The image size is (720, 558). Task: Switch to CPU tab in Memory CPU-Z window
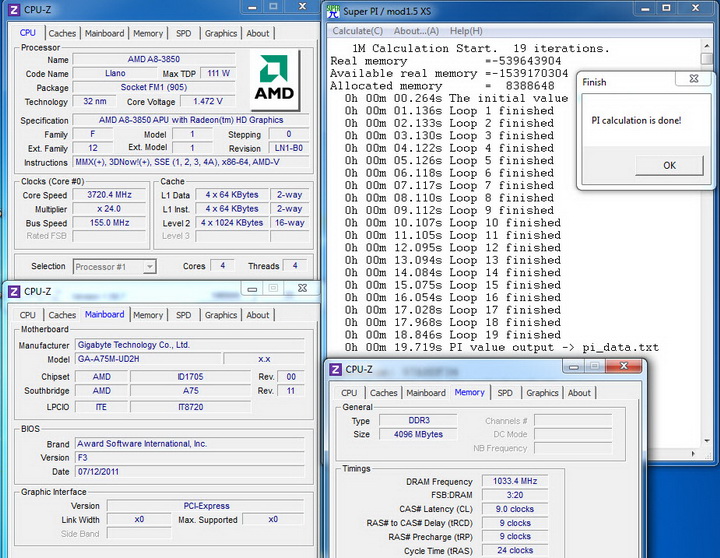349,393
